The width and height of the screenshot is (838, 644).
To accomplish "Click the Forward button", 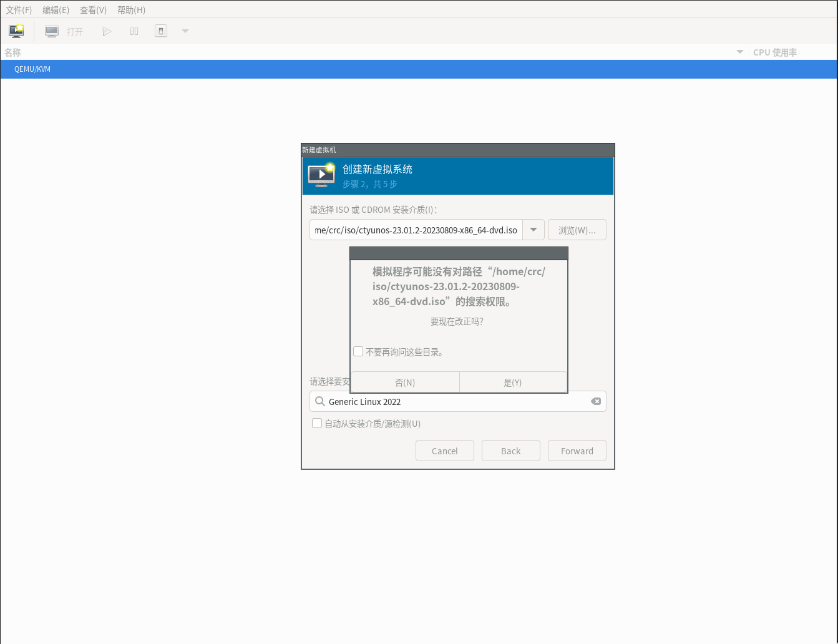I will 577,451.
